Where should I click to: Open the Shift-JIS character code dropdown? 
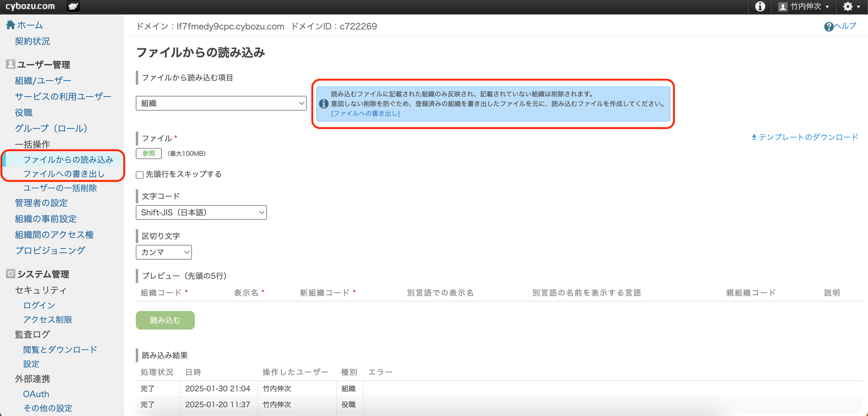(201, 212)
